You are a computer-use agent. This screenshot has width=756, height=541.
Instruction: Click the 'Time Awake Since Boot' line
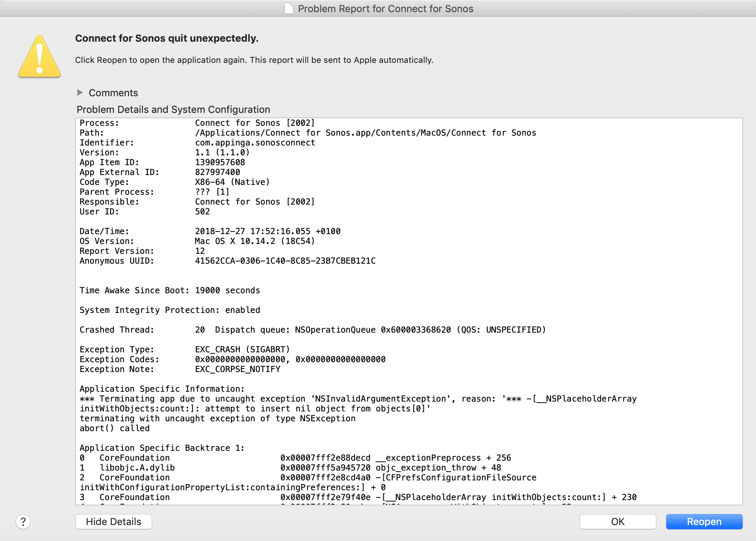[170, 290]
